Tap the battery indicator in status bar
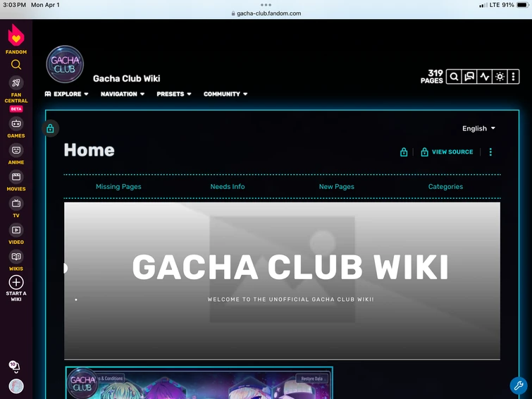This screenshot has width=532, height=399. coord(522,5)
